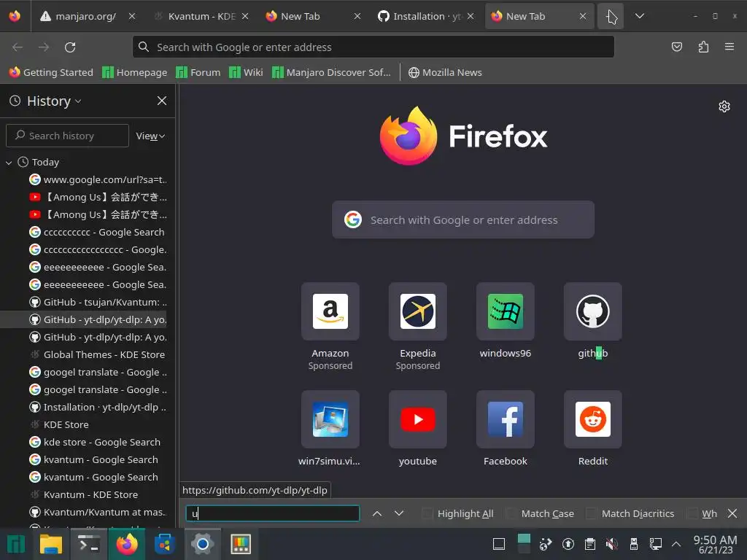Image resolution: width=747 pixels, height=560 pixels.
Task: Collapse the Today history group
Action: pyautogui.click(x=9, y=163)
